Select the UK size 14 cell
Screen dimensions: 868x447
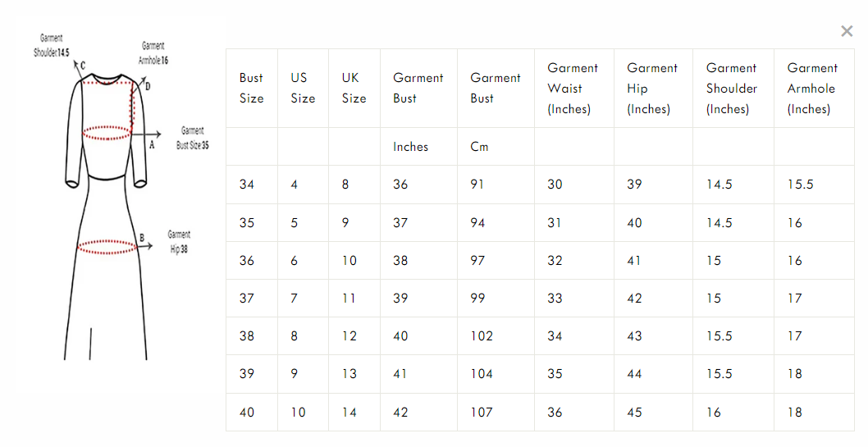pos(349,413)
